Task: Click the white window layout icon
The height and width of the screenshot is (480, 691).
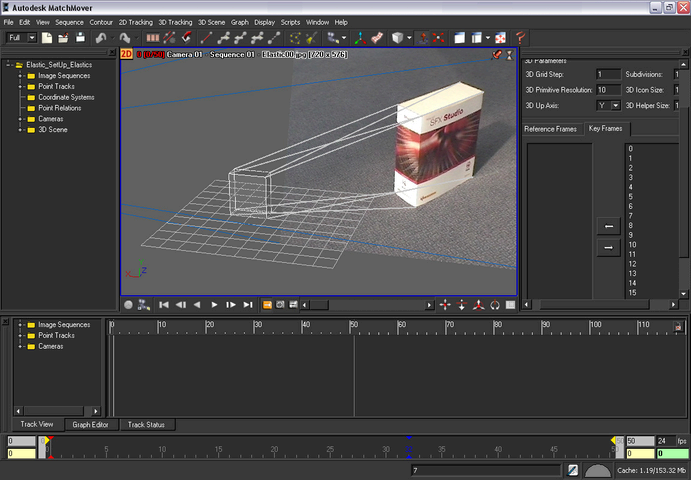Action: (460, 38)
